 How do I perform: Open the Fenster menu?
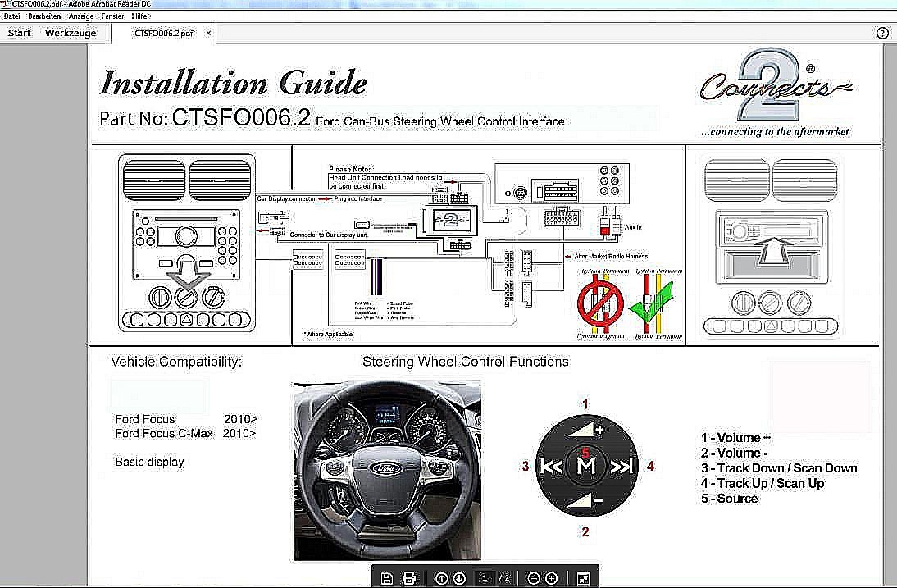point(112,16)
